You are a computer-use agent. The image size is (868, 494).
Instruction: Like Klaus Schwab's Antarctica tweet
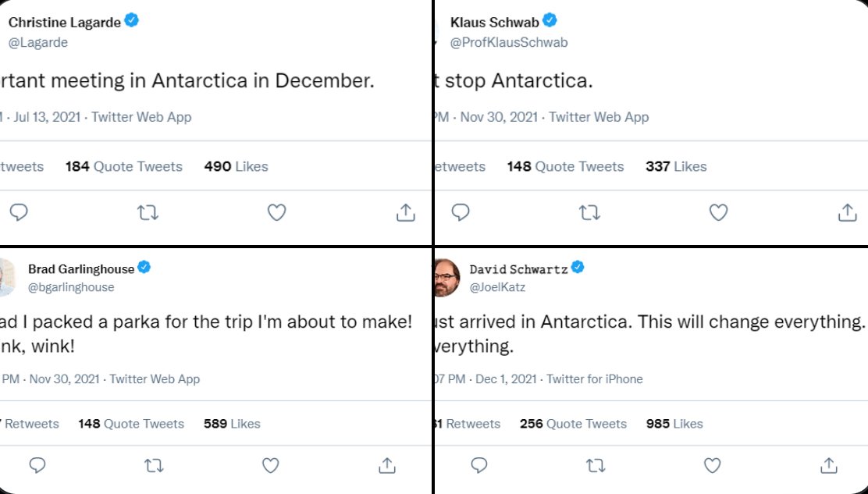[x=718, y=212]
